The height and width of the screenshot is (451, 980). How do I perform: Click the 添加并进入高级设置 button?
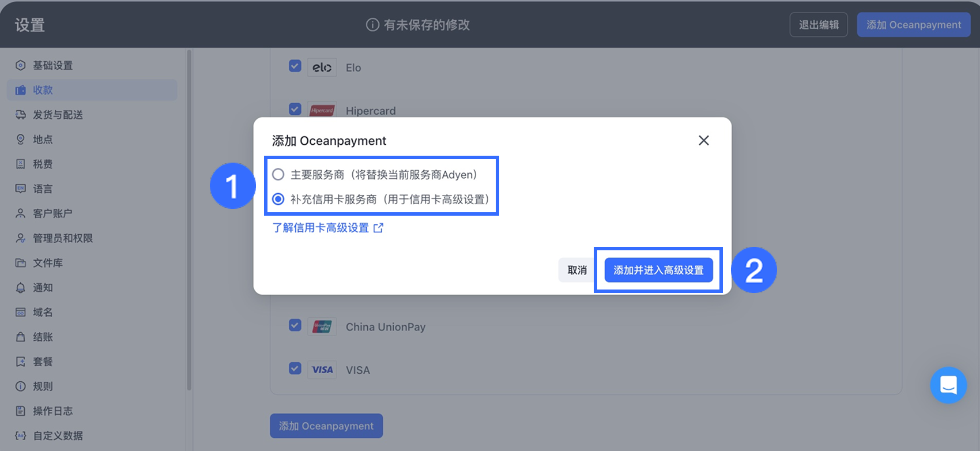(658, 270)
